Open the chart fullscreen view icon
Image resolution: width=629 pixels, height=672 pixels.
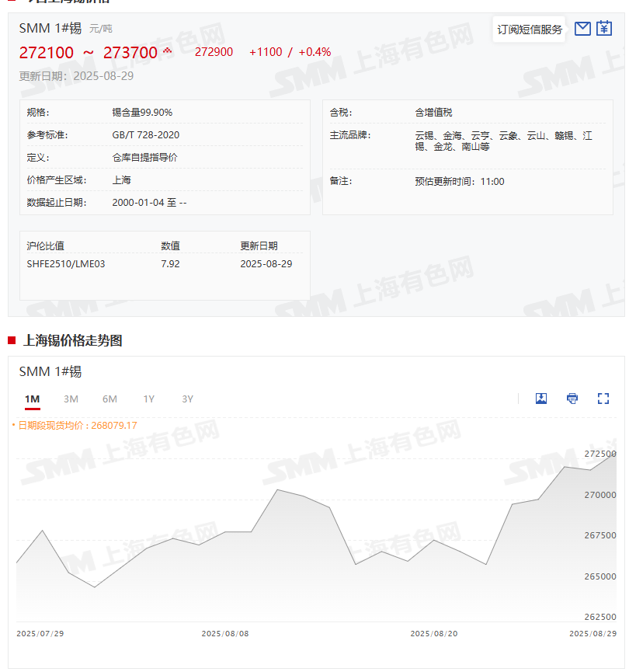603,398
